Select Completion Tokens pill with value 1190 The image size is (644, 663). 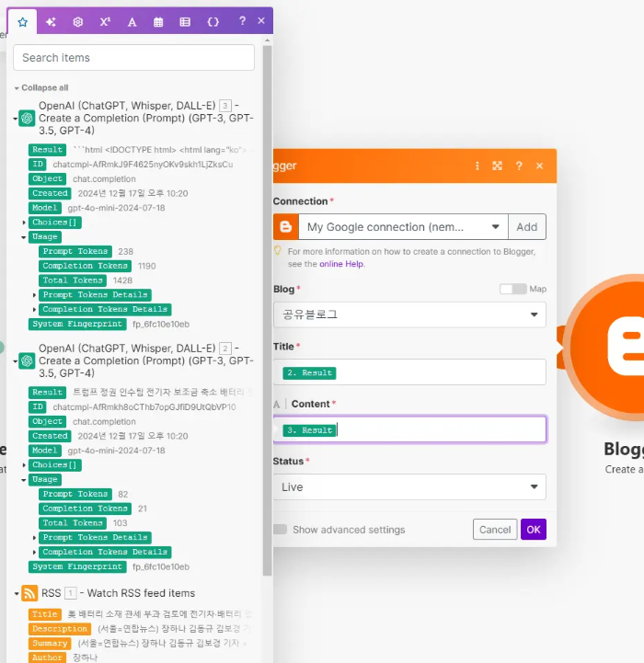[x=85, y=266]
